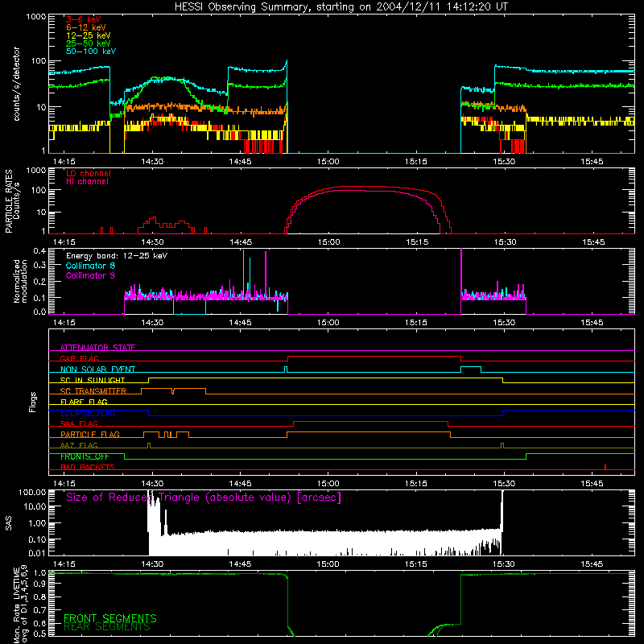Click the Collimator 8 legend label

90,266
